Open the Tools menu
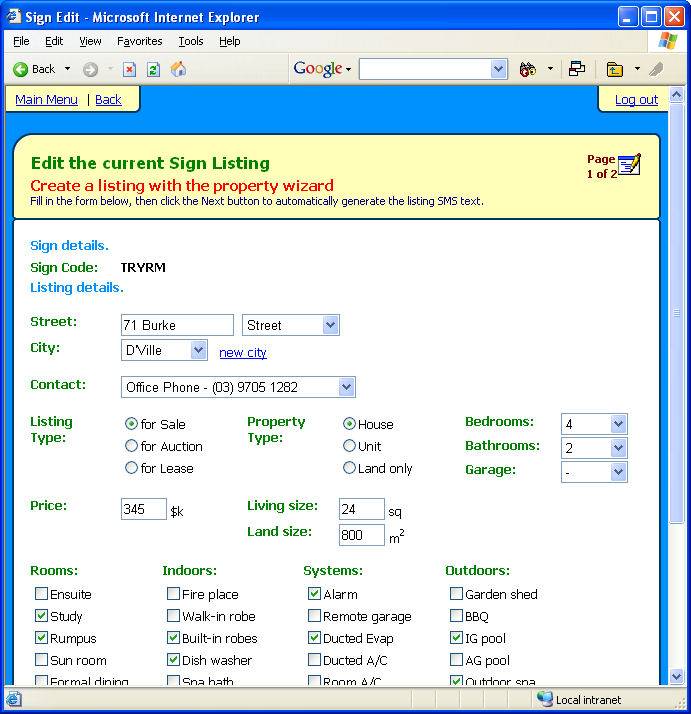Image resolution: width=691 pixels, height=714 pixels. pyautogui.click(x=190, y=41)
